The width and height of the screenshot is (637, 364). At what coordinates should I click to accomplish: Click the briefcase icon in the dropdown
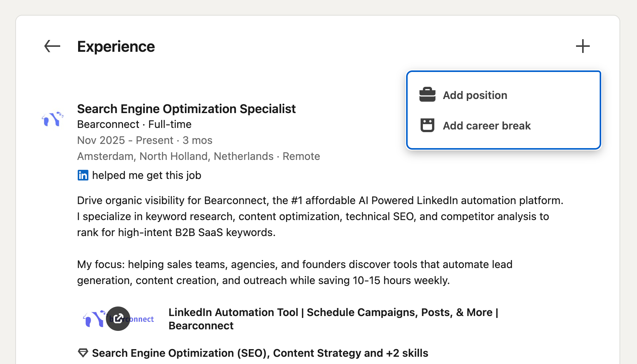click(x=427, y=95)
